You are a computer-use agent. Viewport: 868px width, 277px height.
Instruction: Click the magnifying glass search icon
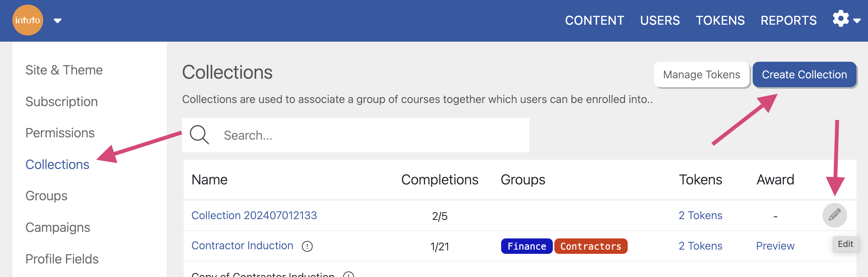click(199, 135)
